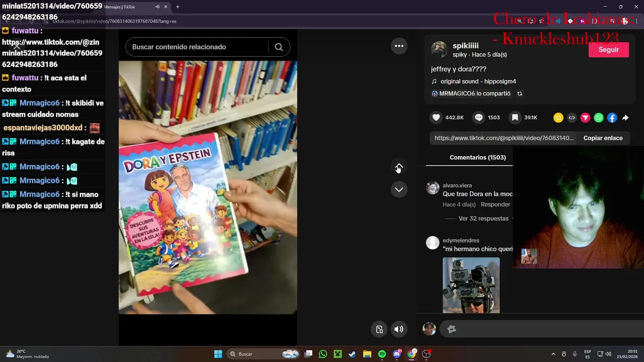Viewport: 644px width, 362px height.
Task: Click comment text Que trae Dora
Action: 477,194
